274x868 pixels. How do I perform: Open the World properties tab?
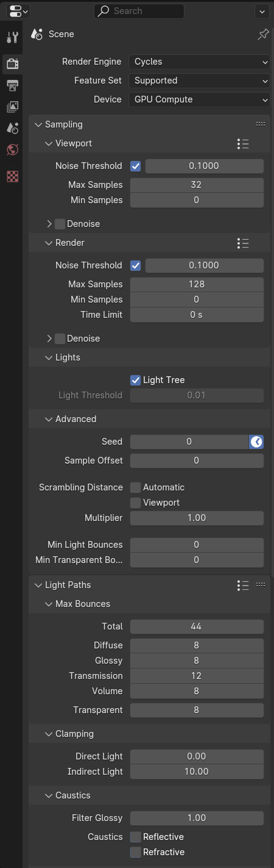12,150
